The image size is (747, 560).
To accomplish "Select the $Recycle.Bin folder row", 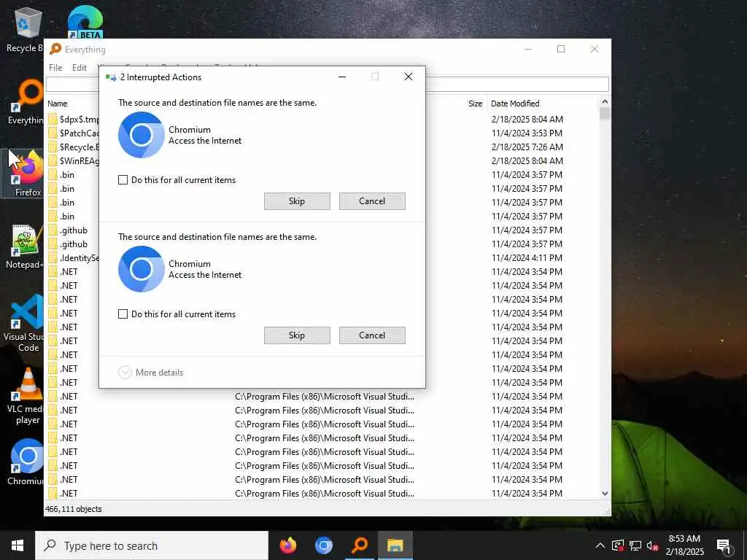I will [74, 147].
